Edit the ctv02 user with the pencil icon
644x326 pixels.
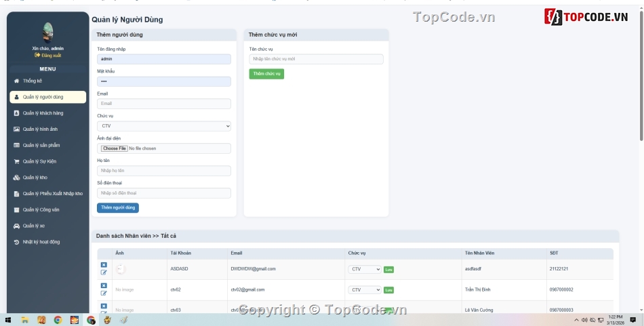[x=104, y=293]
